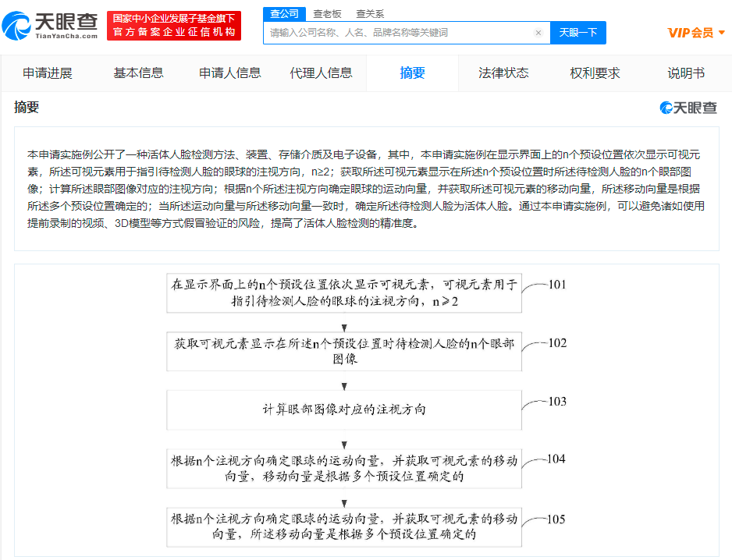Click flowchart step 103 计算眼部图像 box
732x560 pixels.
(x=344, y=409)
